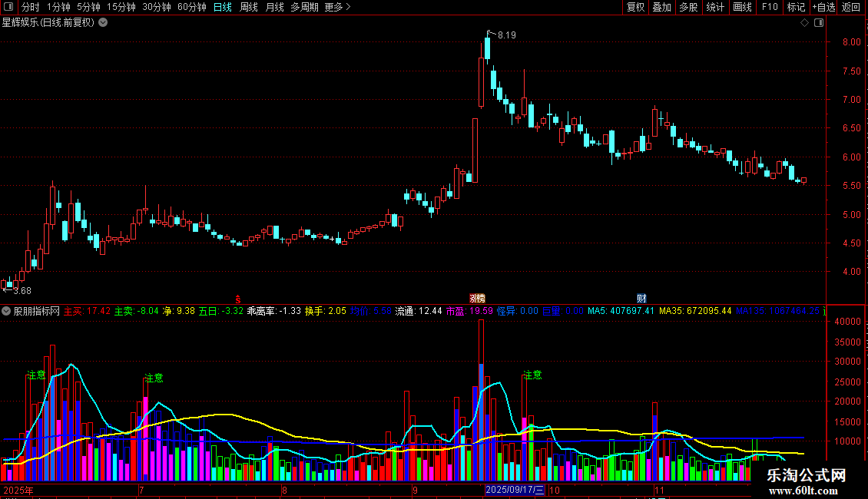Viewport: 868px width, 499px height.
Task: Click the 8.00 price axis label
Action: 852,42
